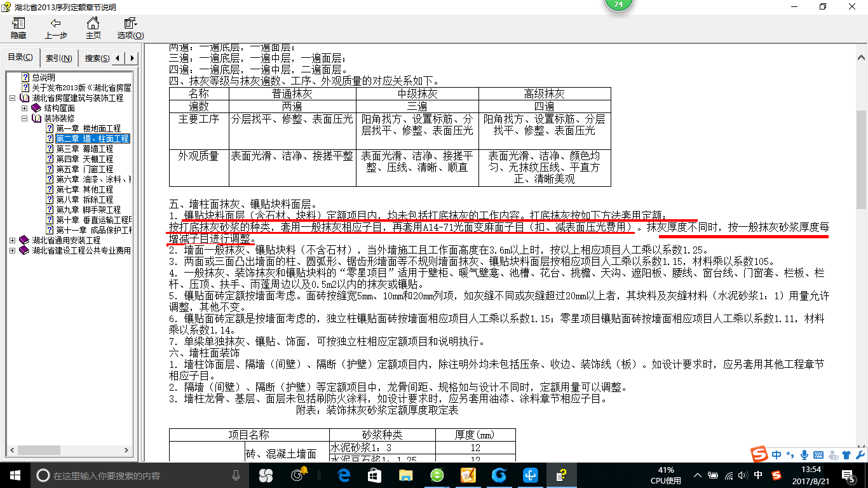Click the 第五章 门窗工程 question-mark page icon
This screenshot has width=868, height=488.
tap(50, 169)
